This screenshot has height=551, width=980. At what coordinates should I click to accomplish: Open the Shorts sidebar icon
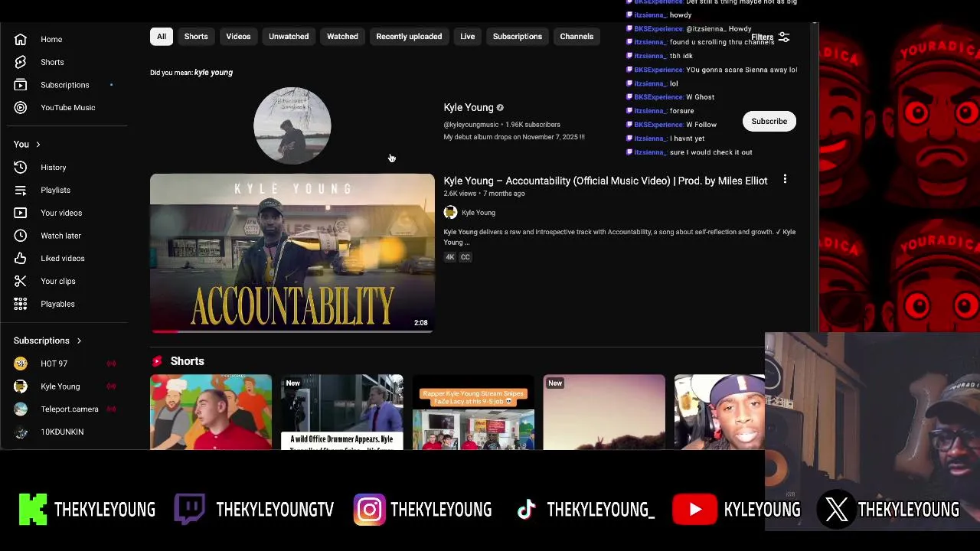21,62
